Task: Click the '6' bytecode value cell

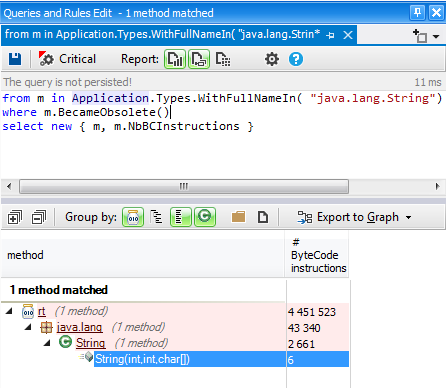Action: click(x=318, y=359)
